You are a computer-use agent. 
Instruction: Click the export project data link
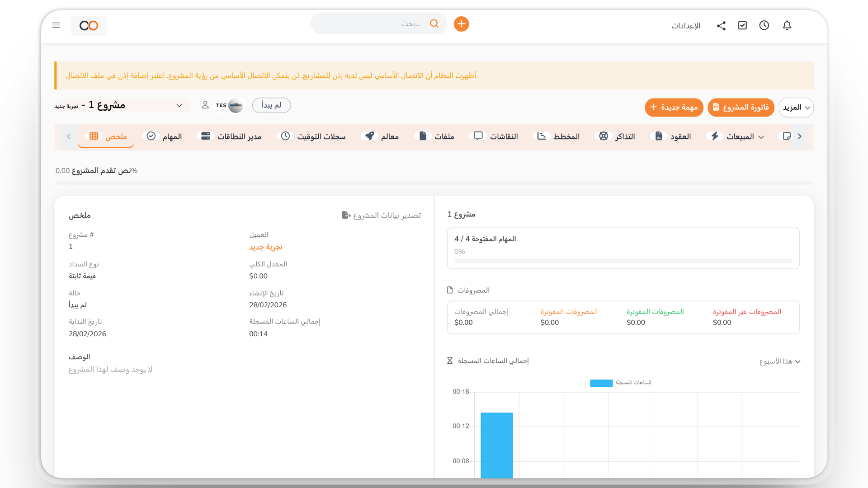coord(382,215)
